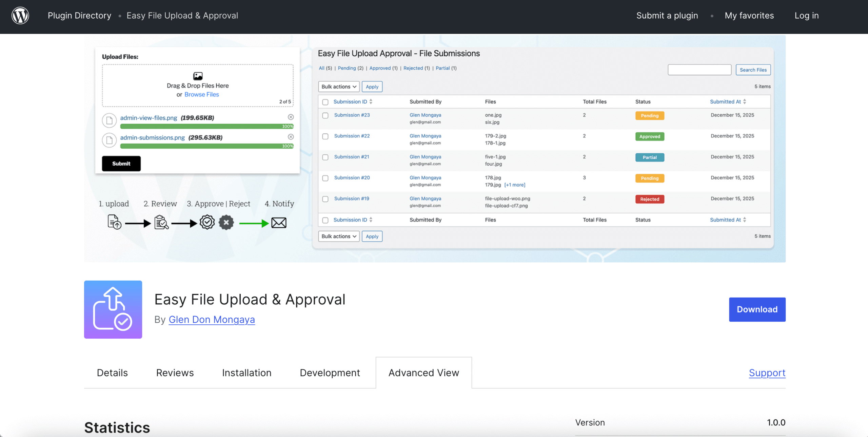Screen dimensions: 868x437
Task: Click the file icon beside admin-submissions.png
Action: 109,140
